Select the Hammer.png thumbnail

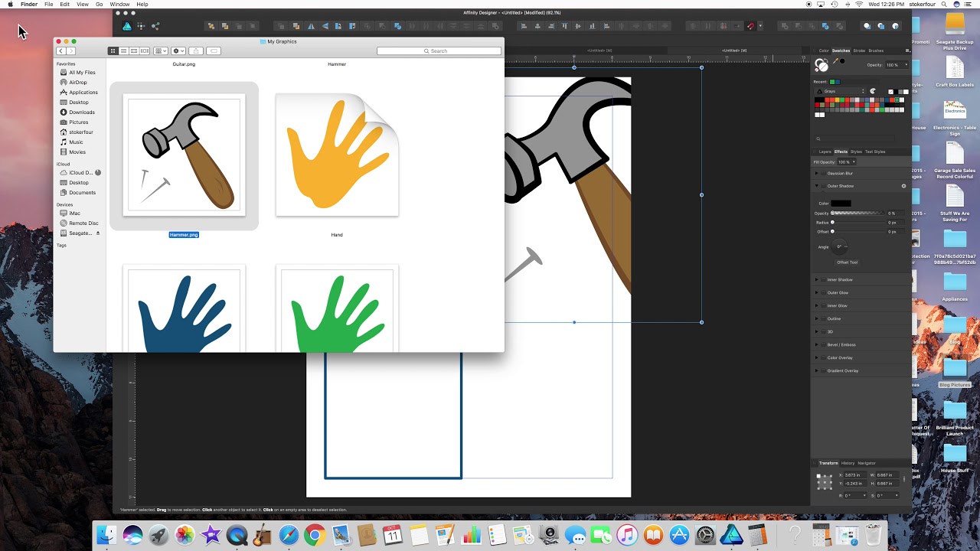pos(184,155)
